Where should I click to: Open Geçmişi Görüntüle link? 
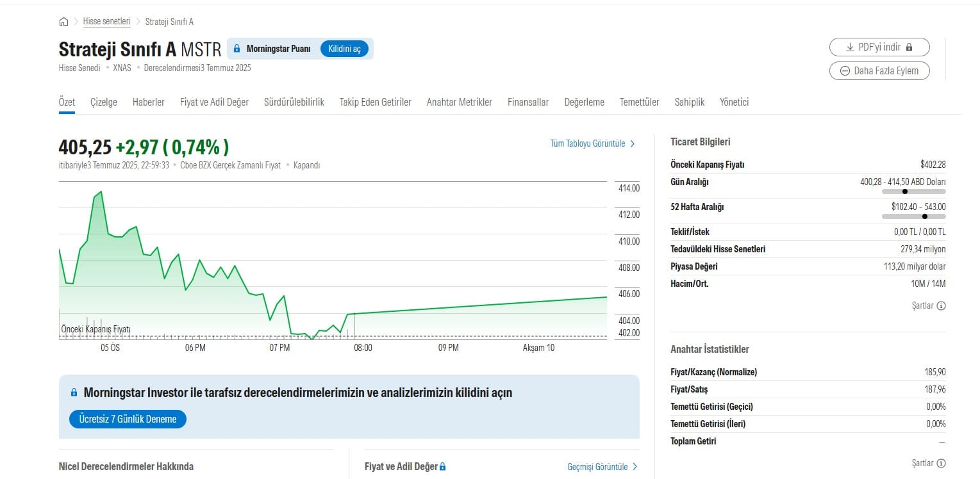598,467
